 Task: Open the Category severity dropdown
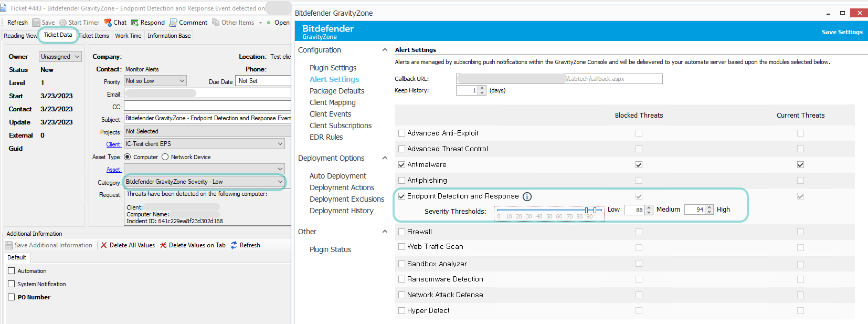[x=204, y=182]
